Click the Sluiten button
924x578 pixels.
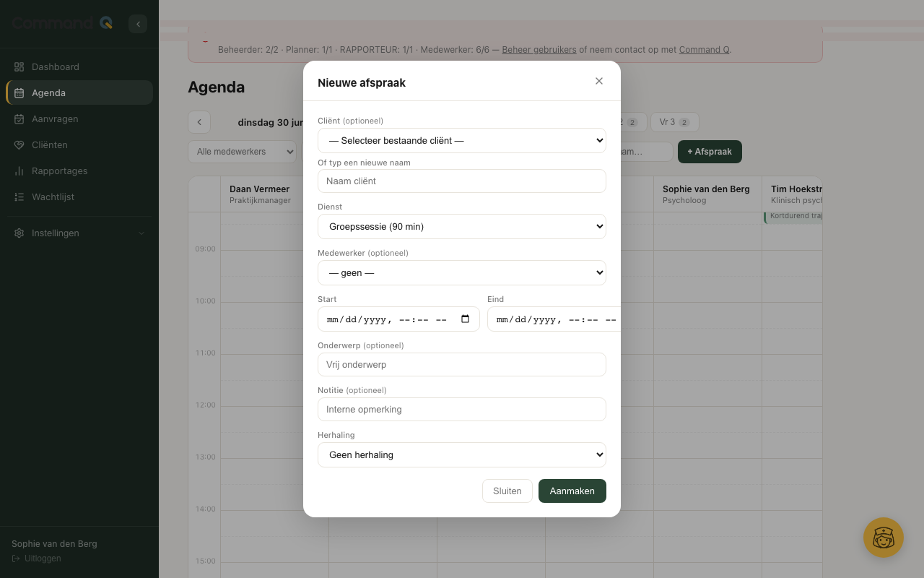507,491
